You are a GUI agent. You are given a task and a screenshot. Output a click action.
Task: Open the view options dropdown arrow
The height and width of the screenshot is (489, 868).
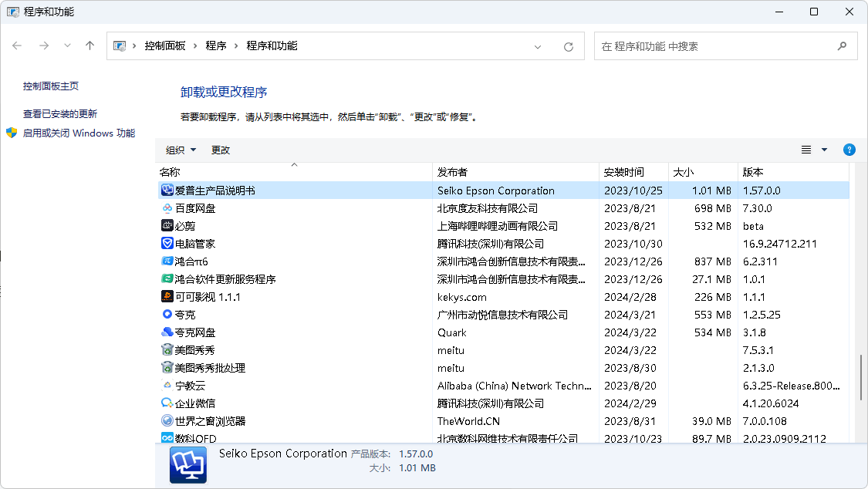pos(824,150)
